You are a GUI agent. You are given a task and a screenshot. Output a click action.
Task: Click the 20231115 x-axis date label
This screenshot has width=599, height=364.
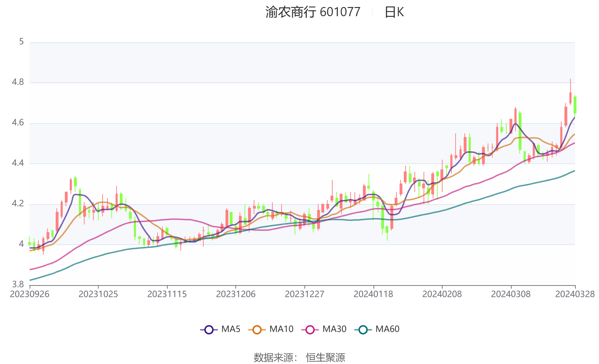tap(167, 294)
